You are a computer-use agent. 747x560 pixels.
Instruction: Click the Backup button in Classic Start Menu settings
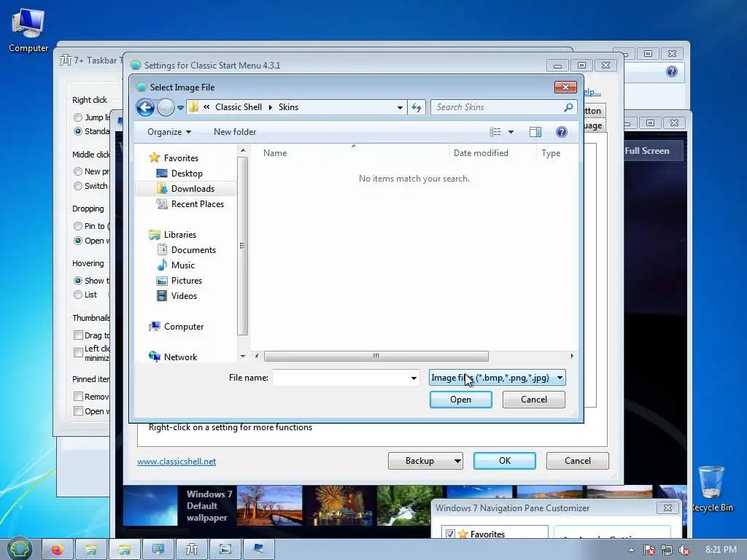click(425, 461)
